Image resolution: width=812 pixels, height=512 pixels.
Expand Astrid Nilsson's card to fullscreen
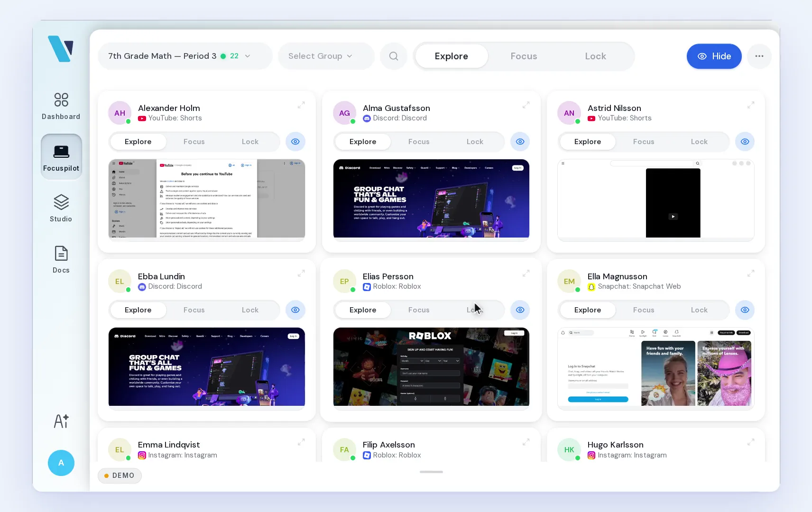(751, 105)
